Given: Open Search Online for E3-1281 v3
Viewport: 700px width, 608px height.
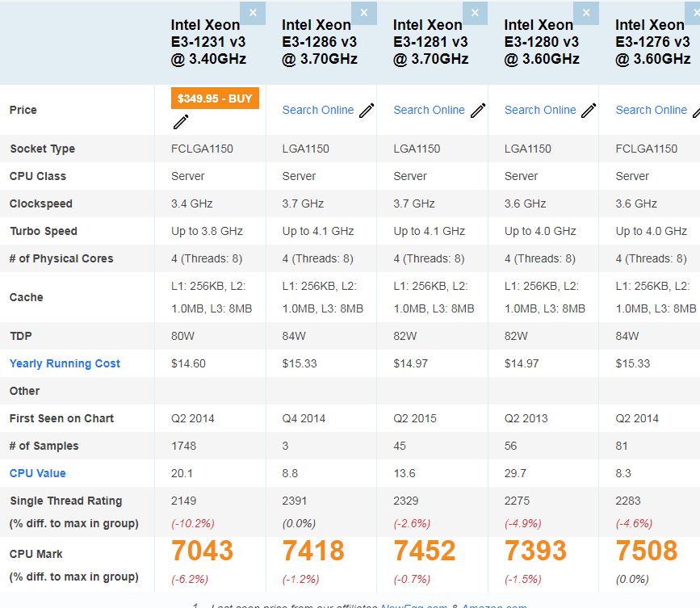Looking at the screenshot, I should pyautogui.click(x=429, y=110).
